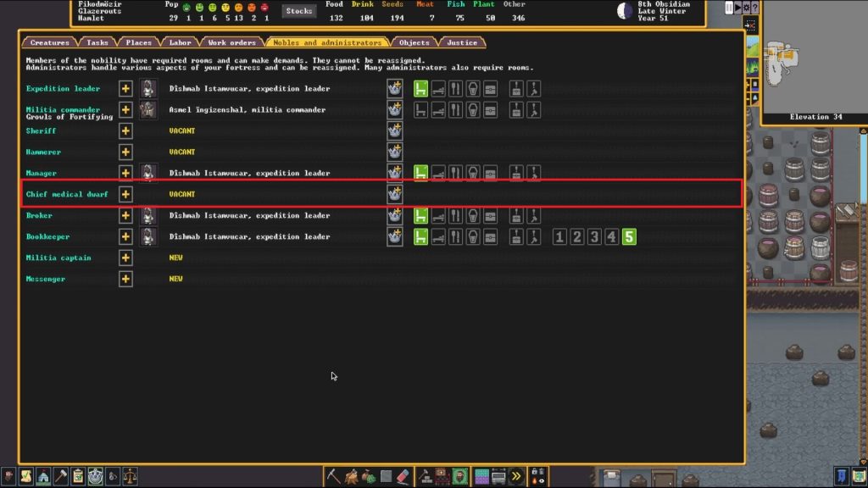Click the plus button to assign Sheriff
The width and height of the screenshot is (868, 488).
[125, 130]
